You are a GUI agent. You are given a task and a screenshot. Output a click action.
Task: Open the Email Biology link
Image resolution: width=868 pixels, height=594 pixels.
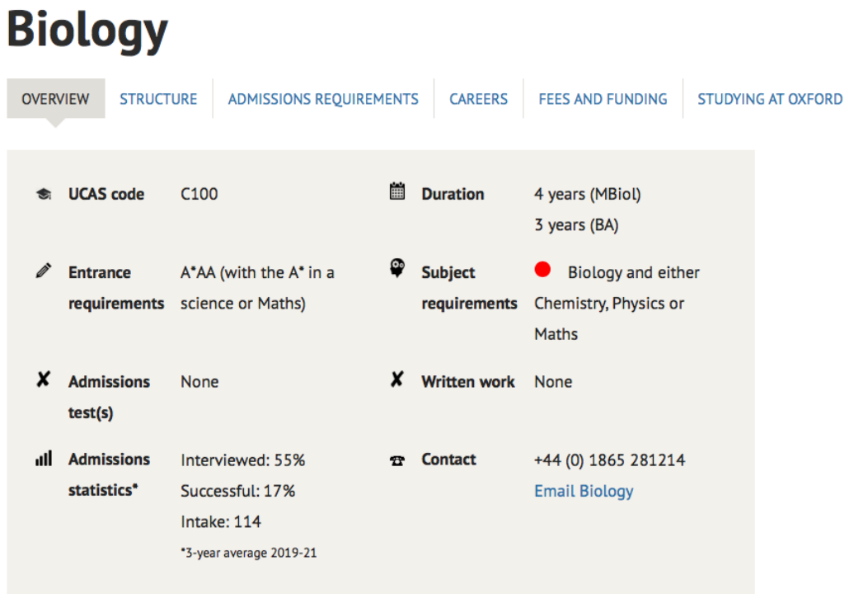click(584, 491)
